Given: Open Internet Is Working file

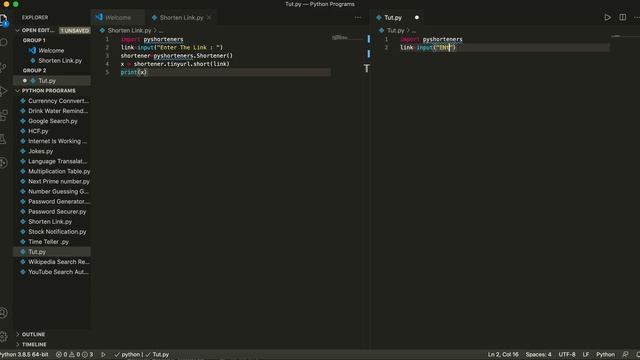Looking at the screenshot, I should click(x=52, y=141).
